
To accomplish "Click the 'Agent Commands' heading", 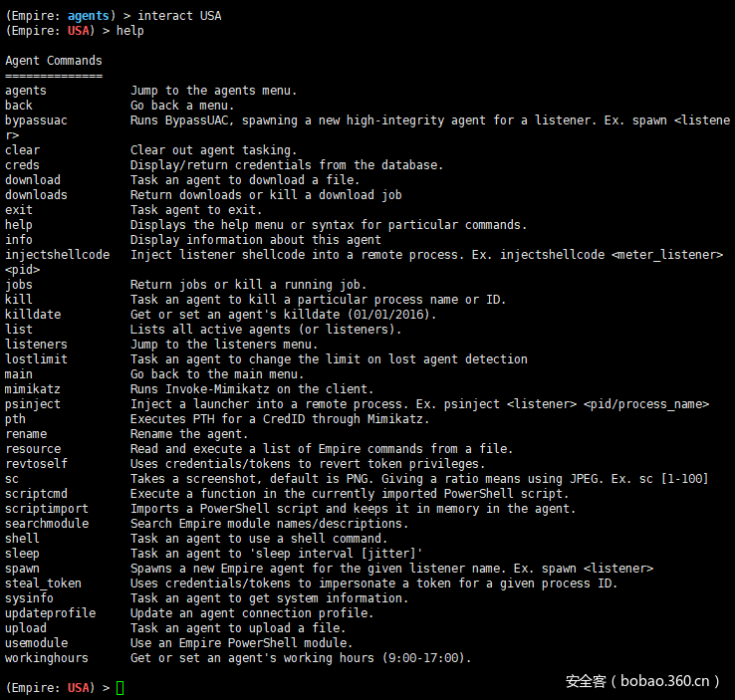I will click(54, 61).
